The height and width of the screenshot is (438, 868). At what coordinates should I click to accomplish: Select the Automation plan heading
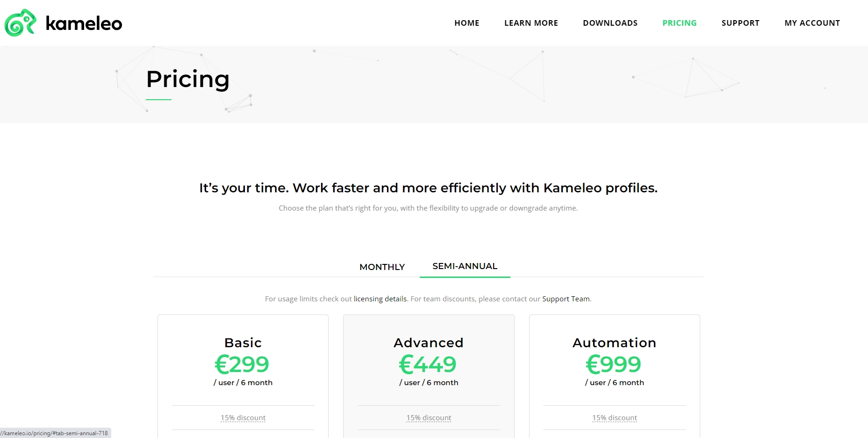point(614,343)
